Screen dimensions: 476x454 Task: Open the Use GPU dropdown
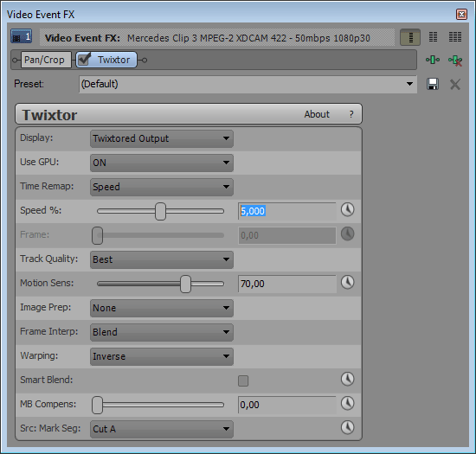(x=162, y=163)
